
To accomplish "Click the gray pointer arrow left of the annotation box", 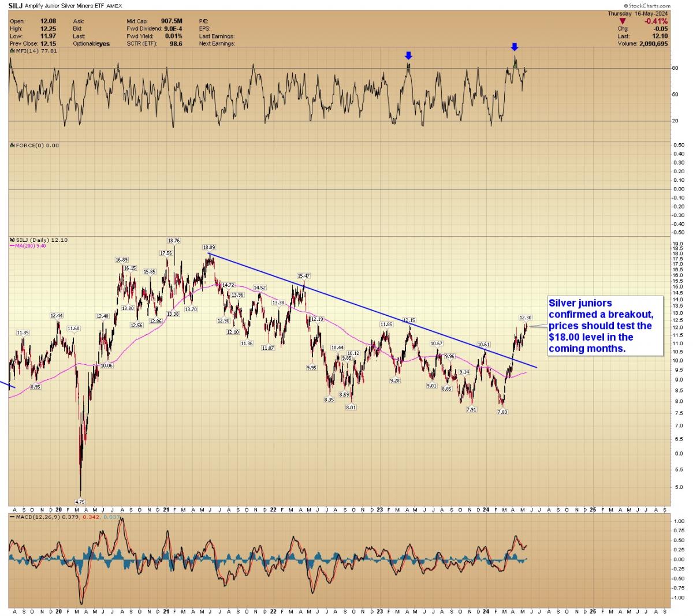I will point(537,327).
